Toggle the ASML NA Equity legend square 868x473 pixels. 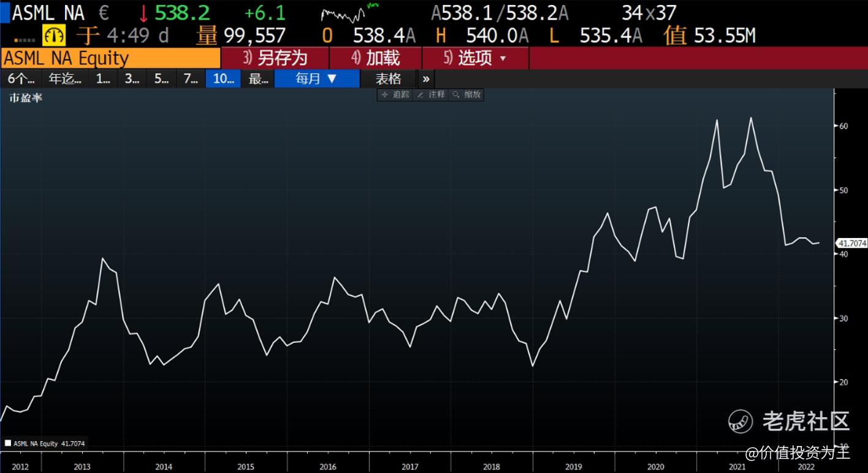point(8,443)
